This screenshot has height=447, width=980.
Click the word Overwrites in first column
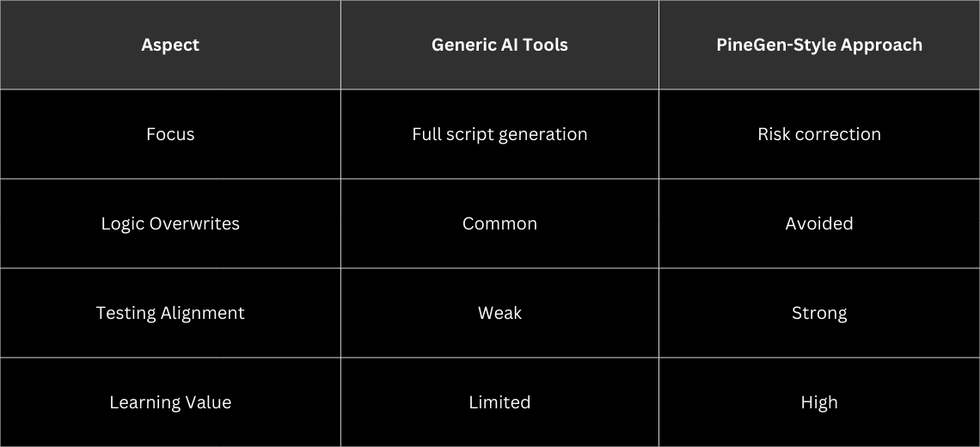194,223
